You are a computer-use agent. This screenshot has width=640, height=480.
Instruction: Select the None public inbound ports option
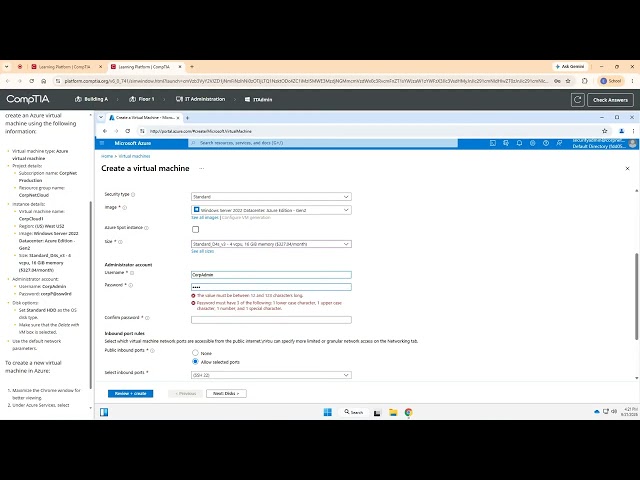[x=195, y=353]
